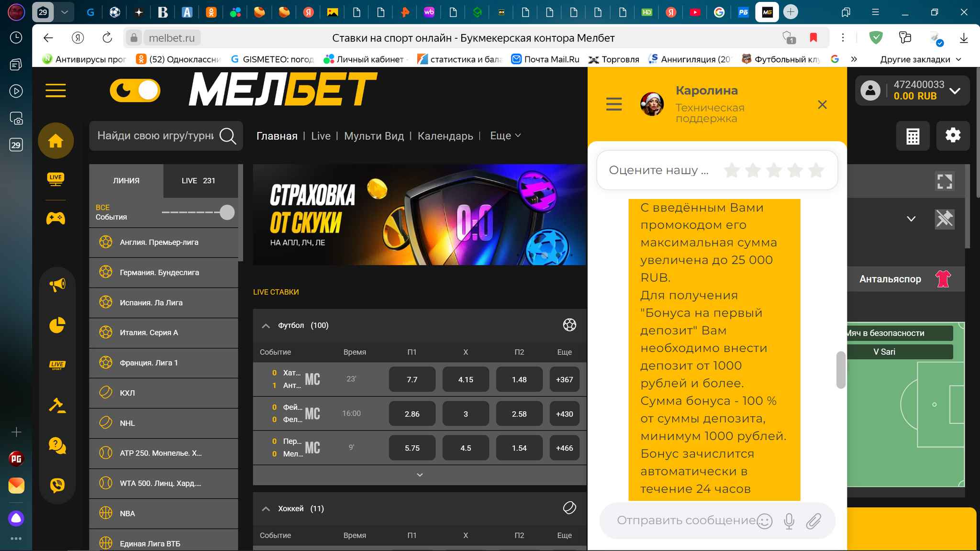
Task: Expand the Еще navigation dropdown
Action: pyautogui.click(x=505, y=136)
